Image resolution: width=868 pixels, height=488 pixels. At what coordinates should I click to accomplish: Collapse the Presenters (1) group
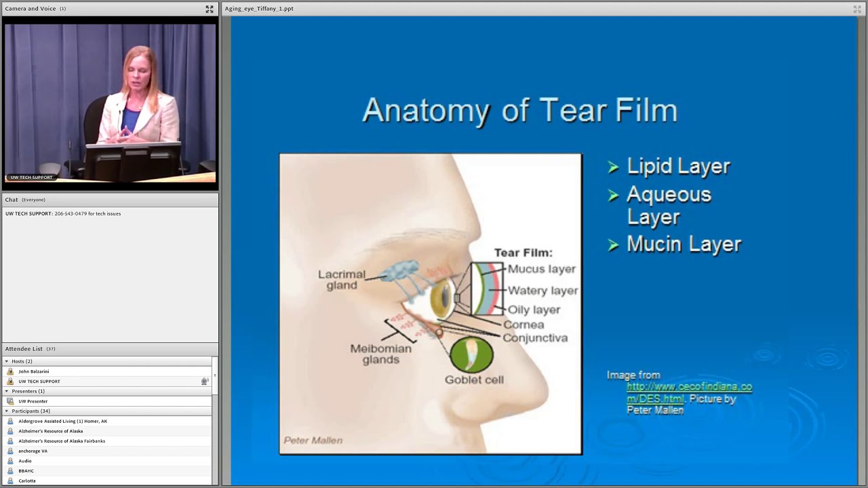[x=7, y=391]
